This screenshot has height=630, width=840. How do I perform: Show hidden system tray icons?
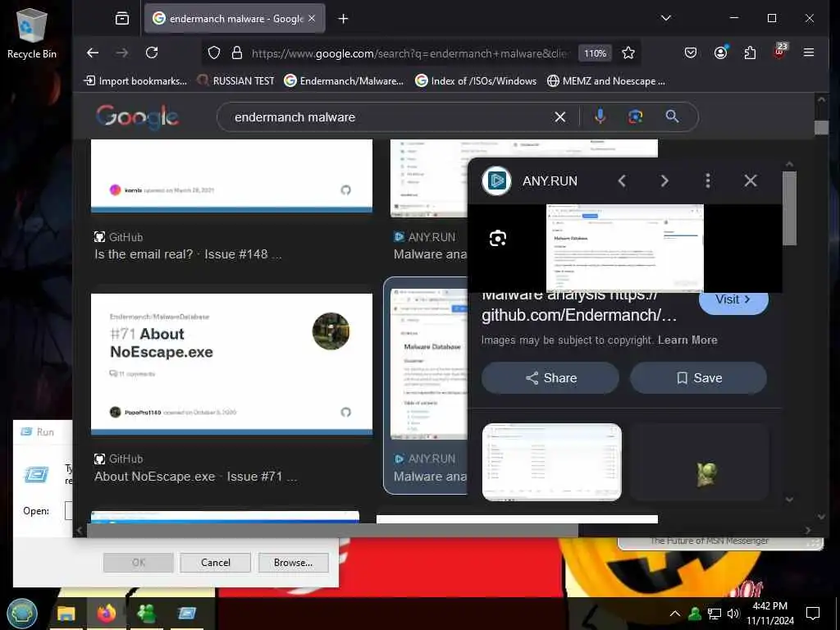(674, 614)
